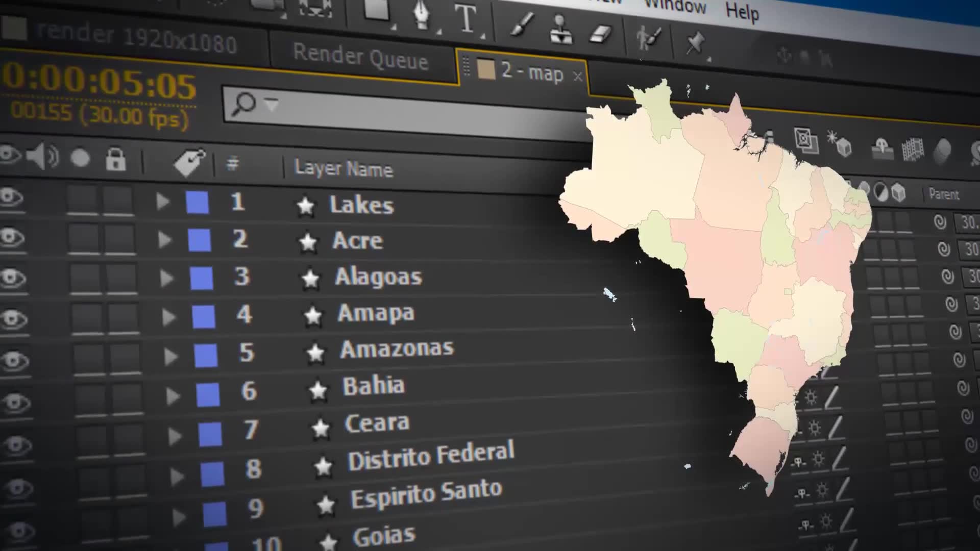The image size is (980, 551).
Task: Select the Espirito Santo layer name
Action: point(427,494)
